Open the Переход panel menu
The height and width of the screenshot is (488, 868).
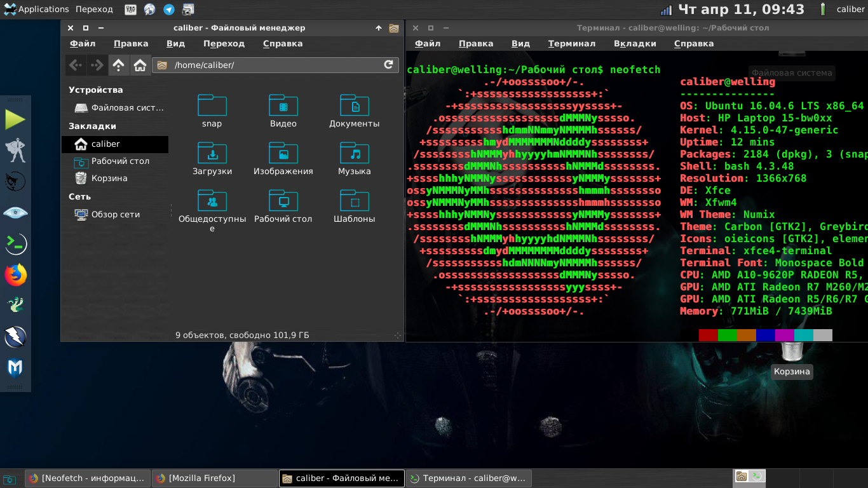coord(94,10)
